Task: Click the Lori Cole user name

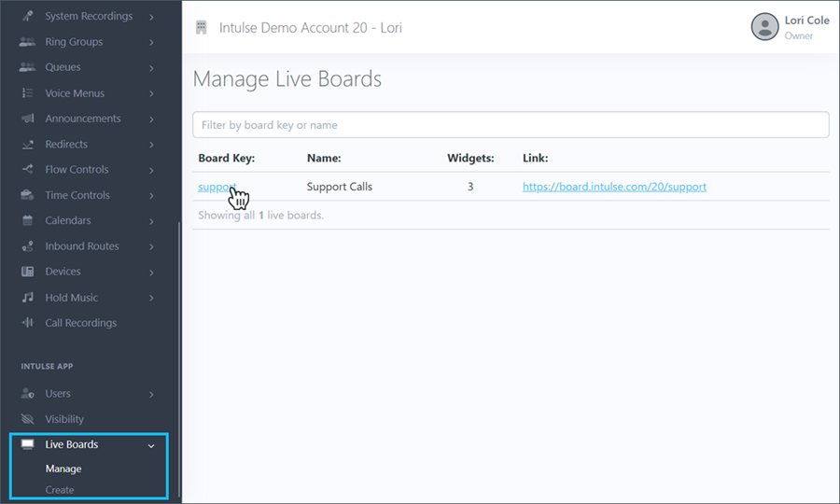Action: click(806, 21)
